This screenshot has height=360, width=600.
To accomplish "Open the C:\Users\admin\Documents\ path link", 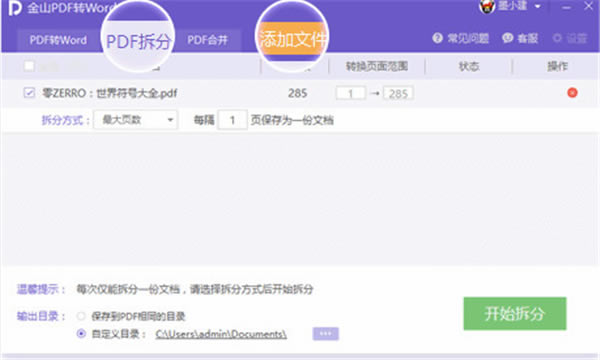I will point(221,334).
